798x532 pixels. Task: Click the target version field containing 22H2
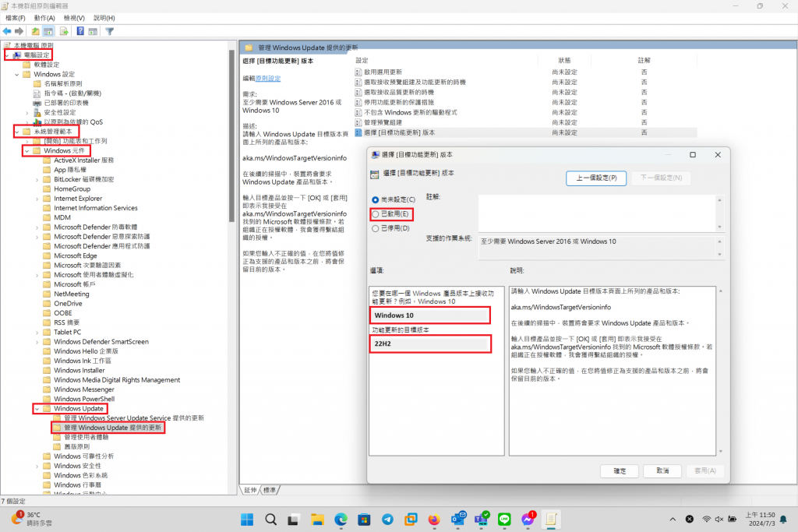pyautogui.click(x=430, y=344)
